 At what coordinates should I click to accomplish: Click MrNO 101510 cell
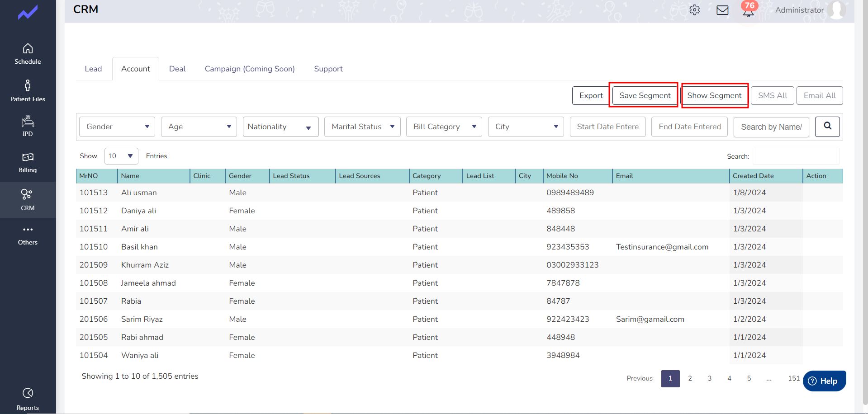click(x=94, y=247)
